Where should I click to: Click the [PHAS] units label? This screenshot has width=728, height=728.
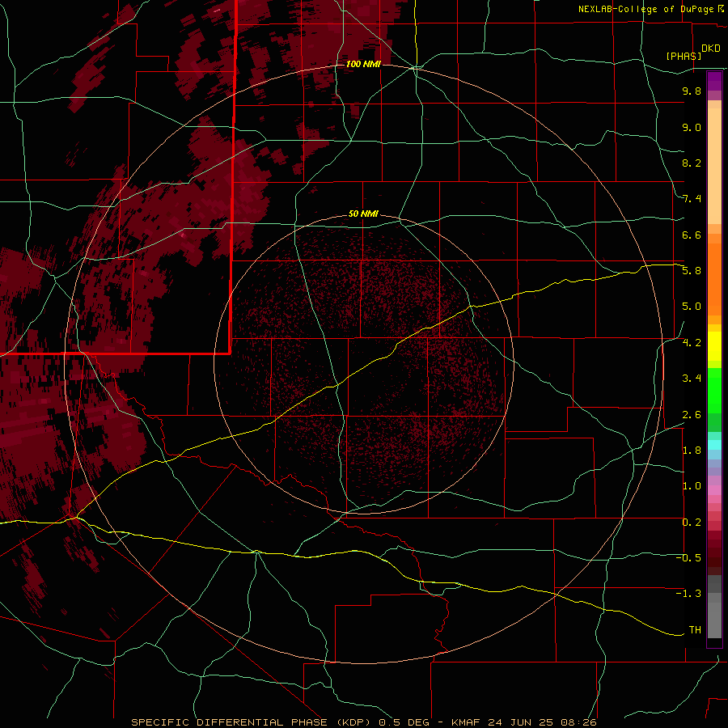click(684, 56)
